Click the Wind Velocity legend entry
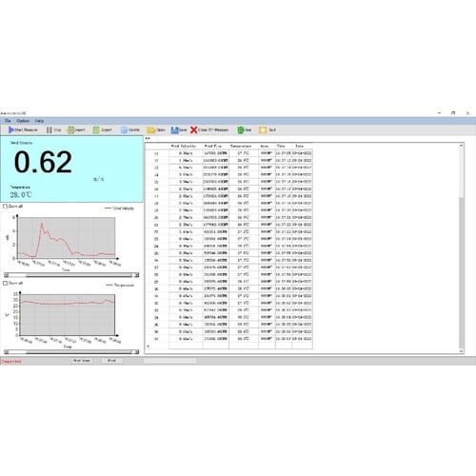The image size is (476, 476). click(x=119, y=208)
